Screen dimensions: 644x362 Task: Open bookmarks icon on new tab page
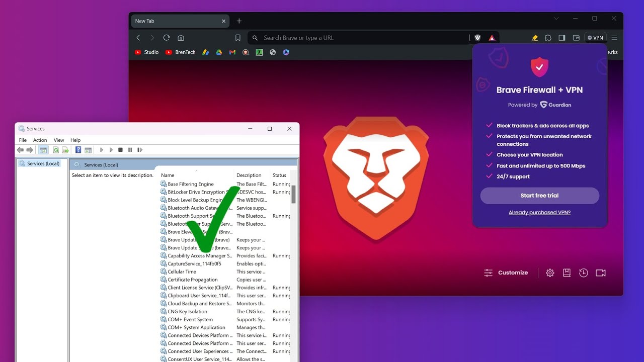click(x=567, y=273)
